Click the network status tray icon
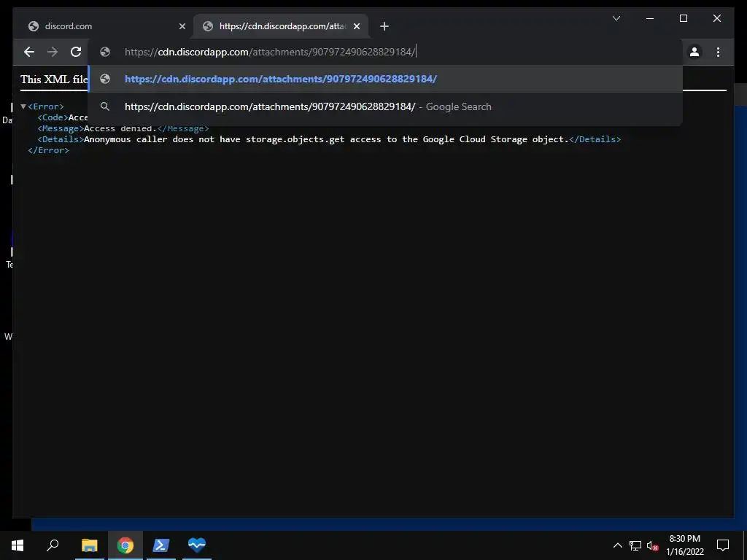The width and height of the screenshot is (747, 560). (635, 545)
